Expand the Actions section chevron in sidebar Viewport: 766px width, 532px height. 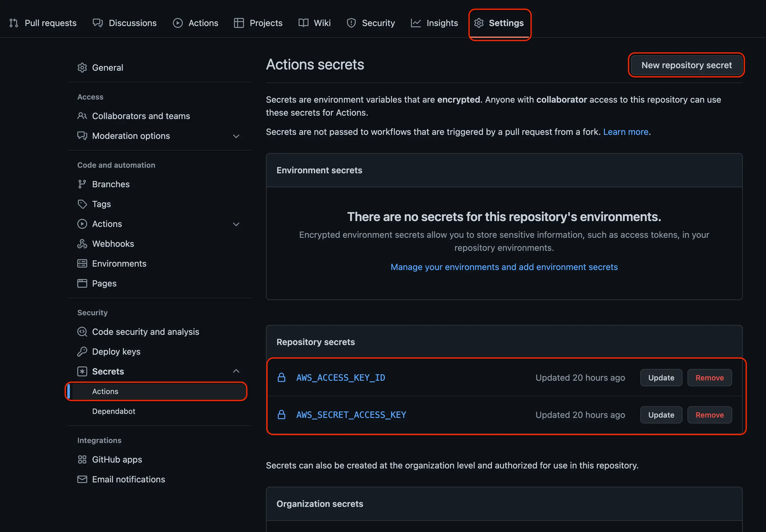[236, 224]
